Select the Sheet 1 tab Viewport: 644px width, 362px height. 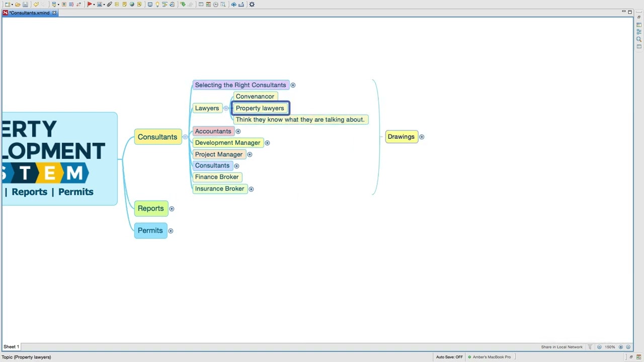pos(11,346)
